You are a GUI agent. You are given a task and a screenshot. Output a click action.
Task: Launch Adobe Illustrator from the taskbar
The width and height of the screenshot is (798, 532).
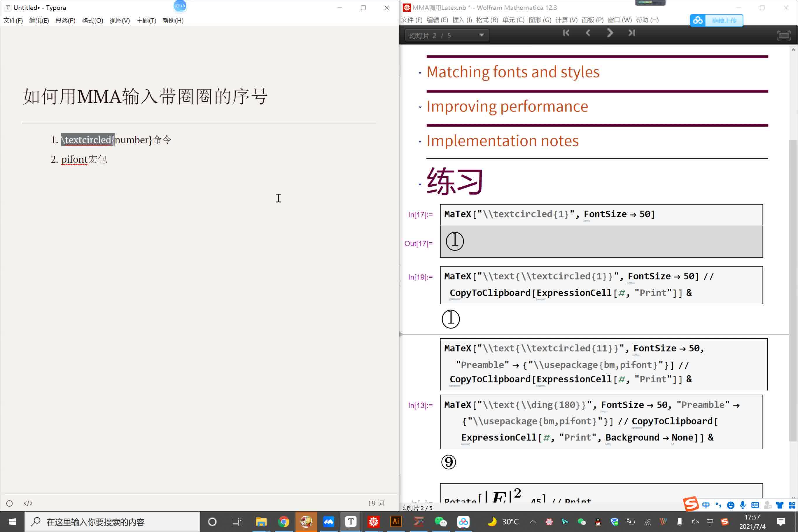[x=395, y=521]
